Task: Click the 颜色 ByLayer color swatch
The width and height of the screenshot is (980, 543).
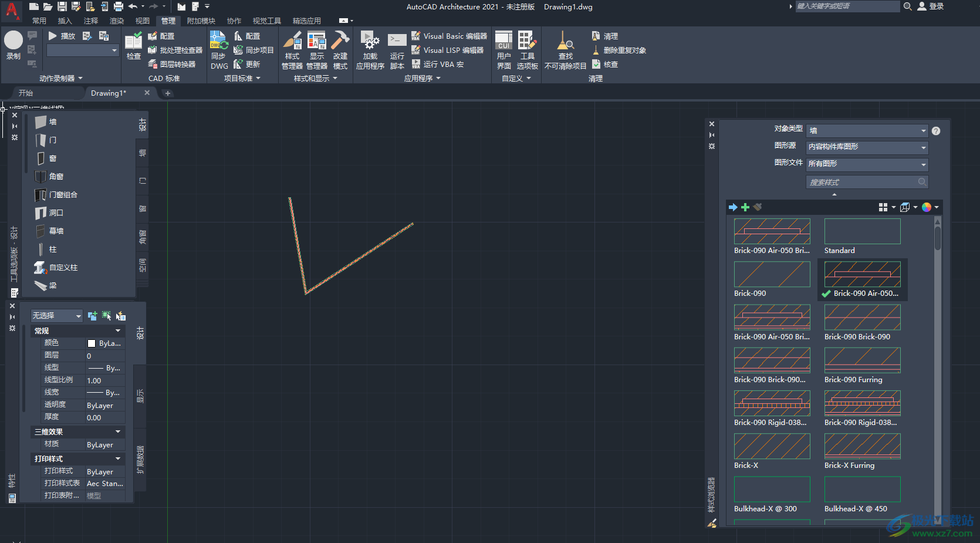Action: point(92,343)
